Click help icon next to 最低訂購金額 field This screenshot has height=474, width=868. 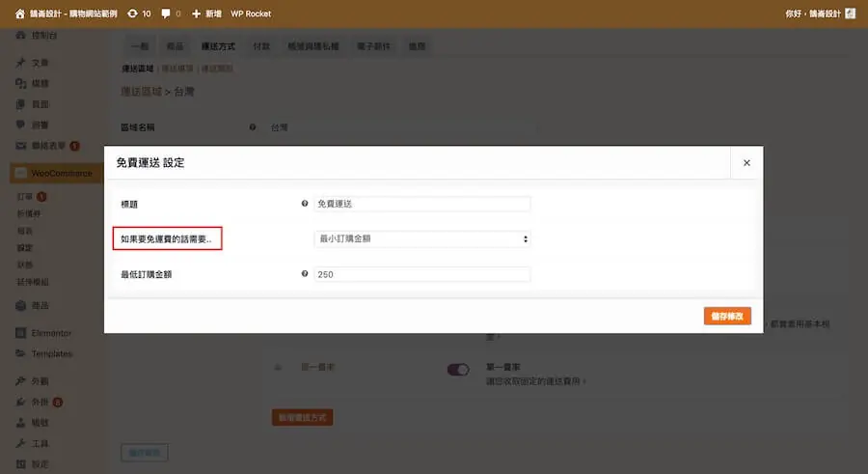pyautogui.click(x=305, y=274)
